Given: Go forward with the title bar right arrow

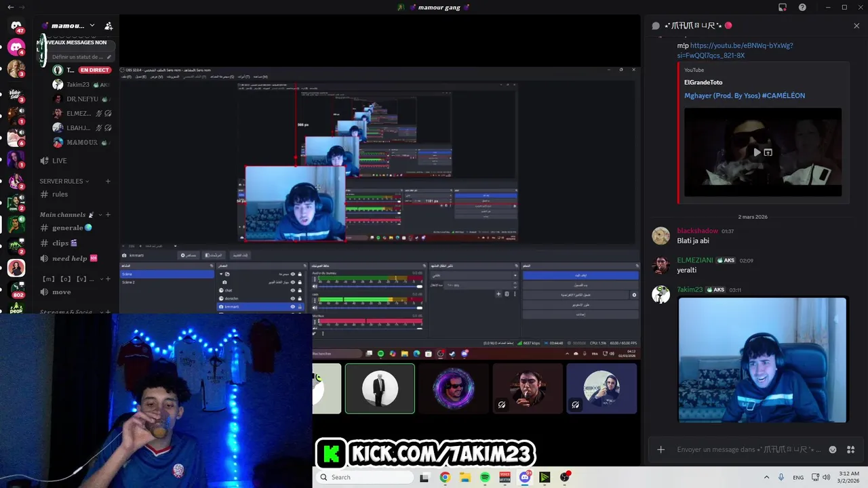Looking at the screenshot, I should (x=22, y=7).
